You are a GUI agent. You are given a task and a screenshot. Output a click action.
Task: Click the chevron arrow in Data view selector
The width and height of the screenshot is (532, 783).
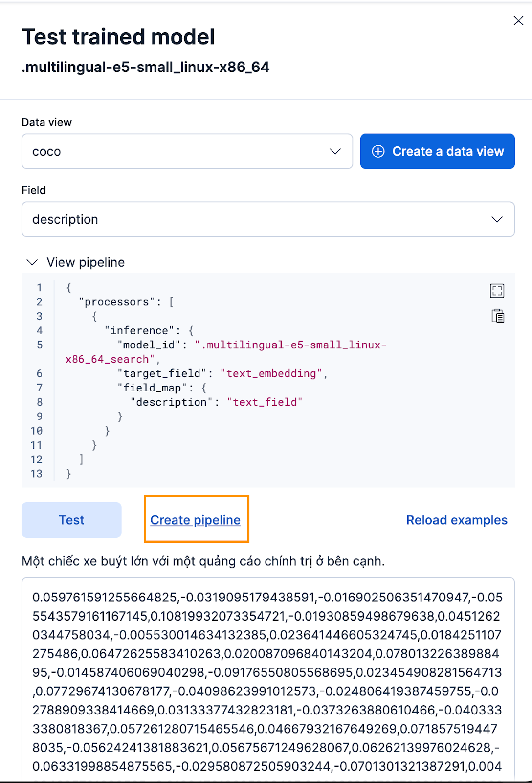click(x=335, y=151)
